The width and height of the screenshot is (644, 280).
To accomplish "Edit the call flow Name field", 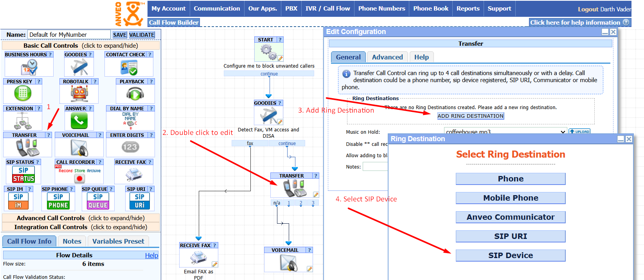I will coord(69,34).
